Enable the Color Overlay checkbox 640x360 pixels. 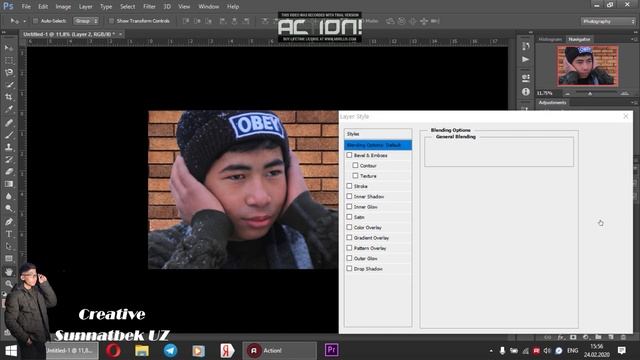click(349, 227)
